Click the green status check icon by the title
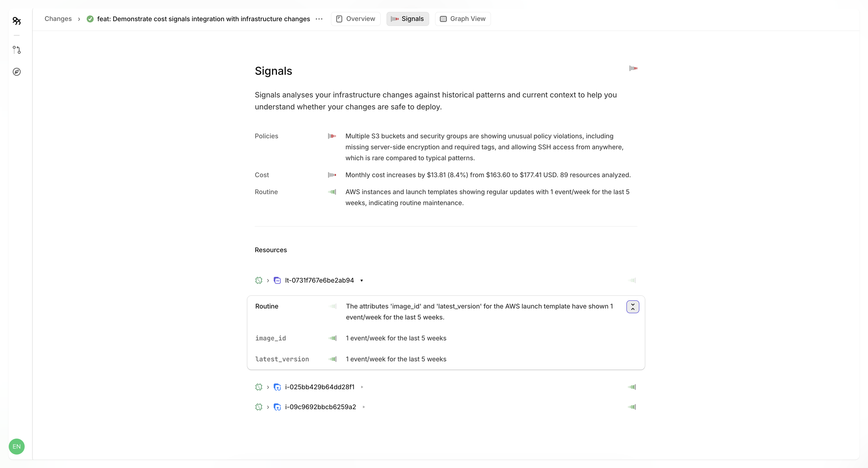This screenshot has height=468, width=868. [90, 19]
